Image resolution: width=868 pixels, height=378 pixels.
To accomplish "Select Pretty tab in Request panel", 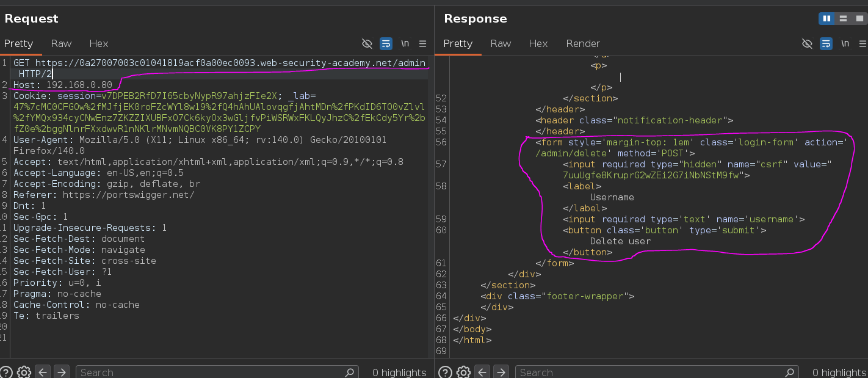I will tap(18, 43).
